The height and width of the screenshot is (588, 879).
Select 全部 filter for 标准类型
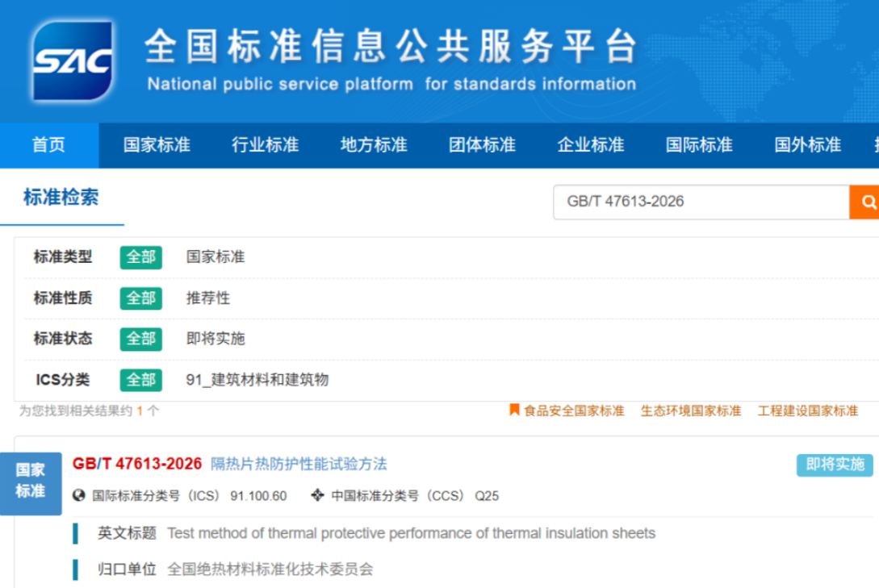140,257
